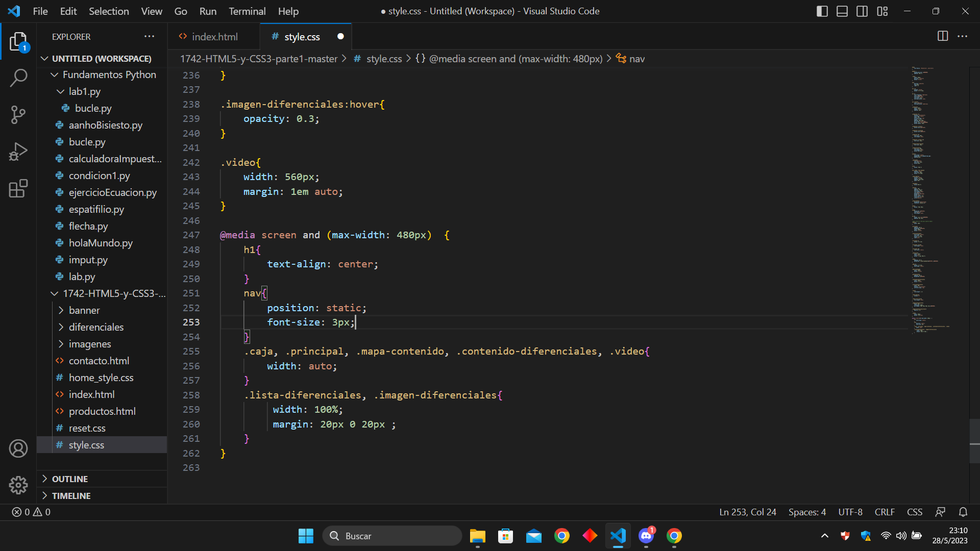Close the style.css tab via unsaved dot
This screenshot has width=980, height=551.
click(x=340, y=36)
